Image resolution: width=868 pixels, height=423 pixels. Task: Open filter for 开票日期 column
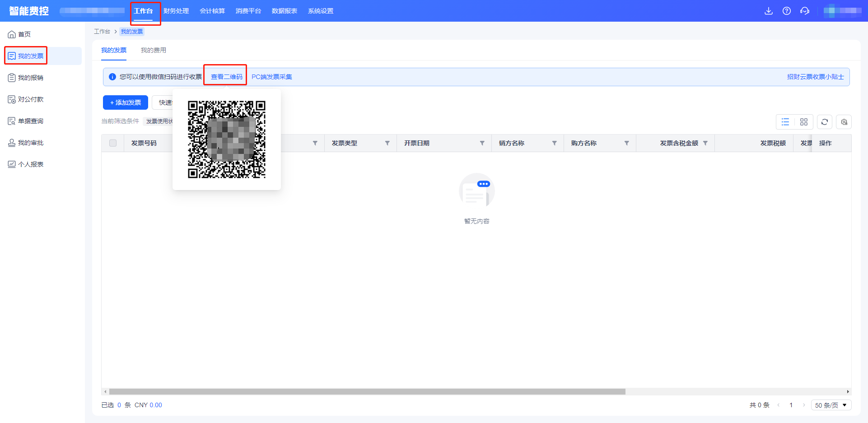click(482, 143)
